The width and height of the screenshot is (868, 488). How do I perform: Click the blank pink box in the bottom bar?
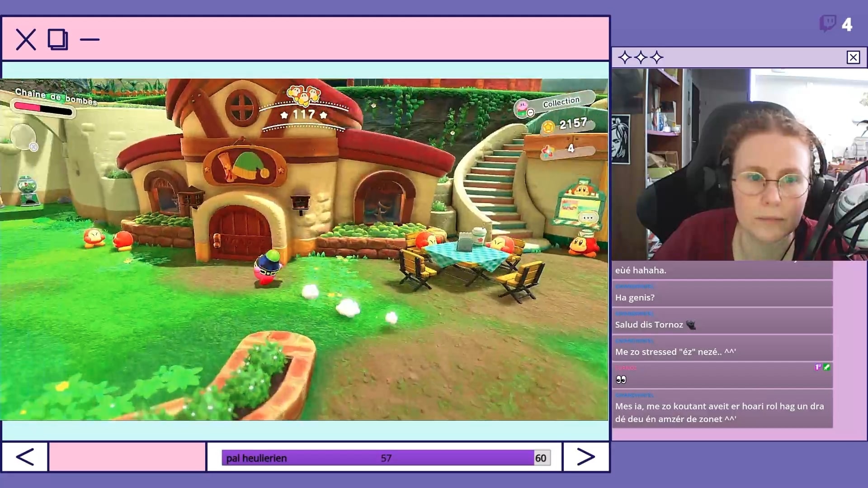tap(127, 457)
